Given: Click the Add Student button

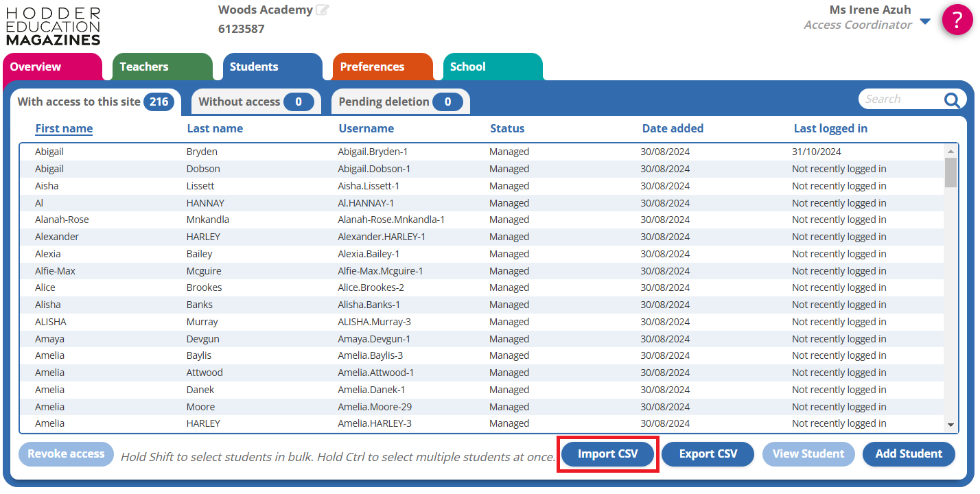Looking at the screenshot, I should [x=909, y=454].
